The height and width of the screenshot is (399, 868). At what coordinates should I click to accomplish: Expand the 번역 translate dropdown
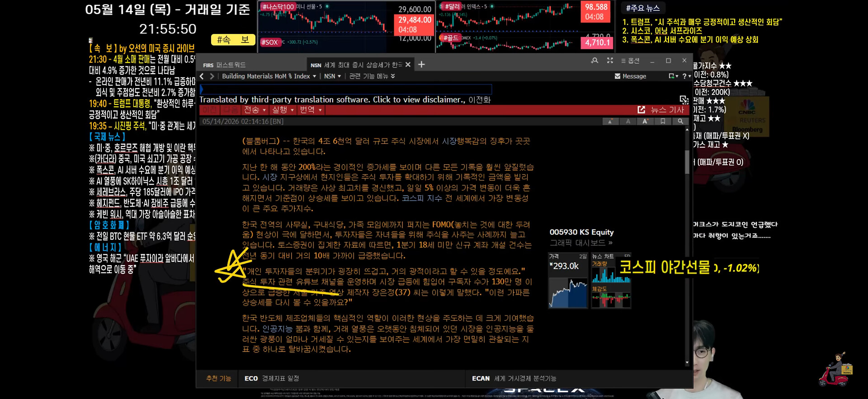(x=311, y=110)
